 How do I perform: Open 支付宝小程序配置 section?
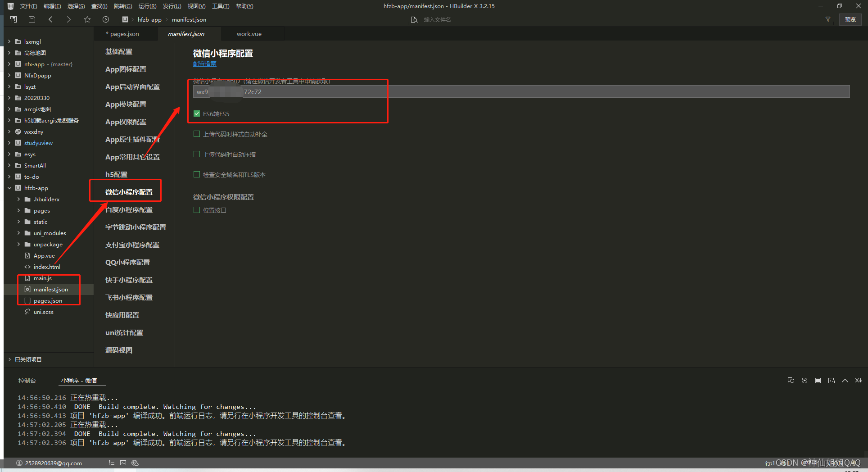pos(132,245)
